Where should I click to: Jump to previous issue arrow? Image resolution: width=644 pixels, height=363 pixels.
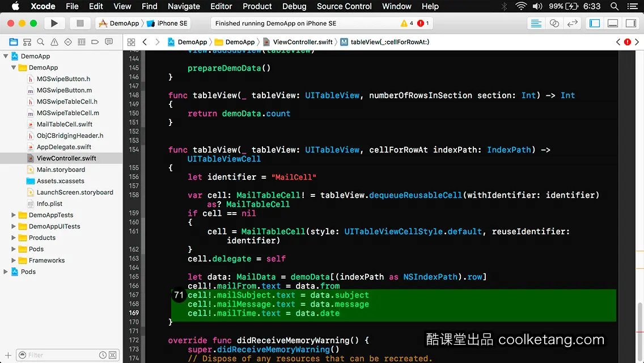[x=618, y=42]
